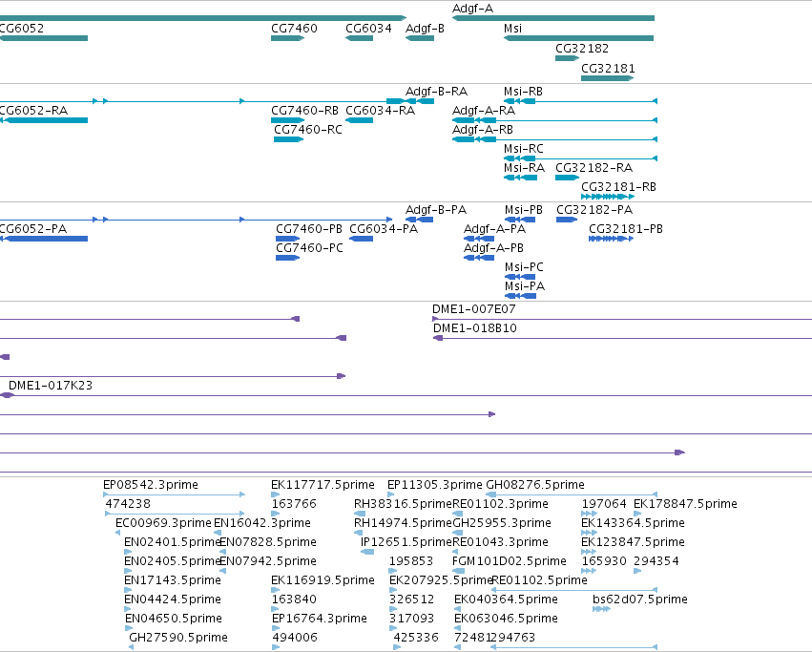This screenshot has width=812, height=652.
Task: Select EST label 474238
Action: pyautogui.click(x=128, y=504)
